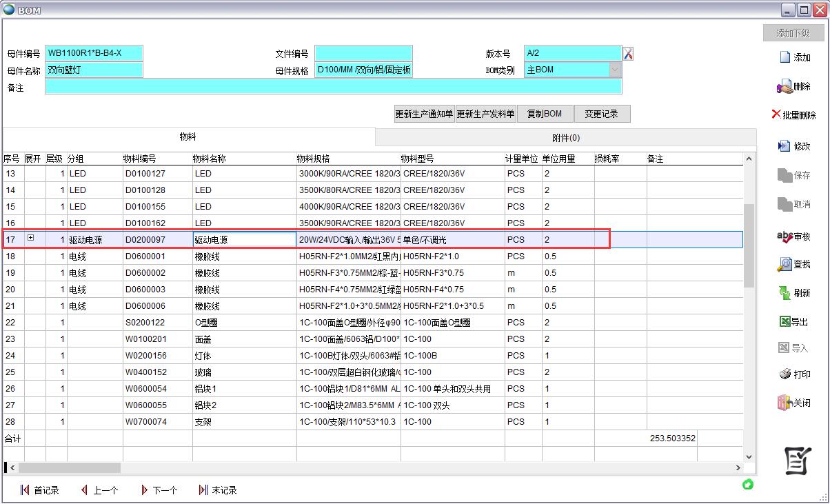This screenshot has width=830, height=504.
Task: Open the BOM类别 dropdown arrow
Action: [614, 70]
